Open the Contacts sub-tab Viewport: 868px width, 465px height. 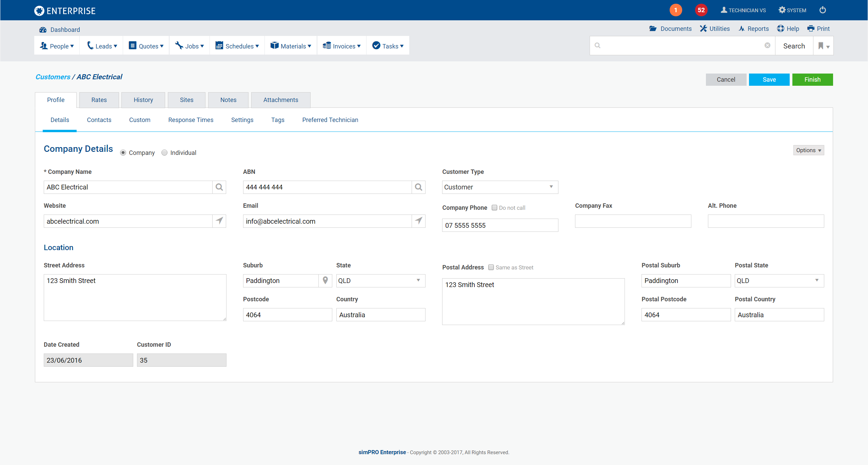tap(99, 120)
